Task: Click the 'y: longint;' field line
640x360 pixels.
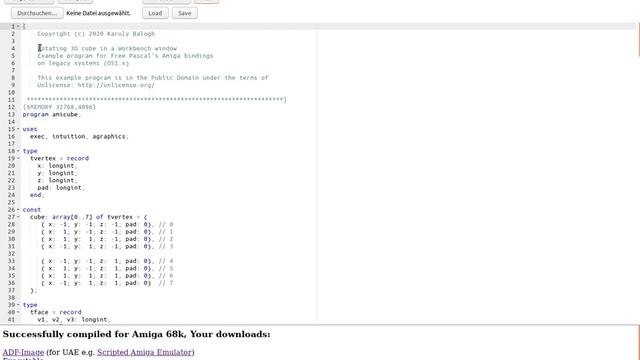Action: tap(57, 173)
